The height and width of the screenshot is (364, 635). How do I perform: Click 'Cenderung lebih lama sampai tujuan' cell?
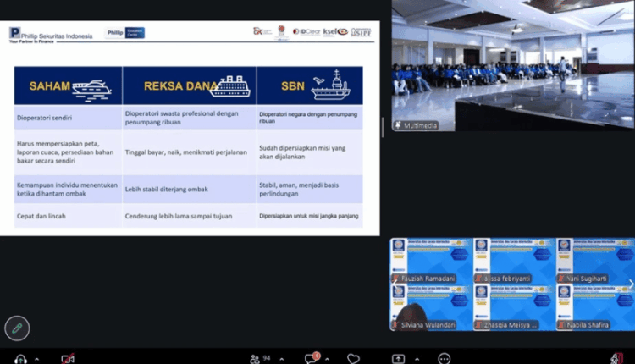click(190, 216)
